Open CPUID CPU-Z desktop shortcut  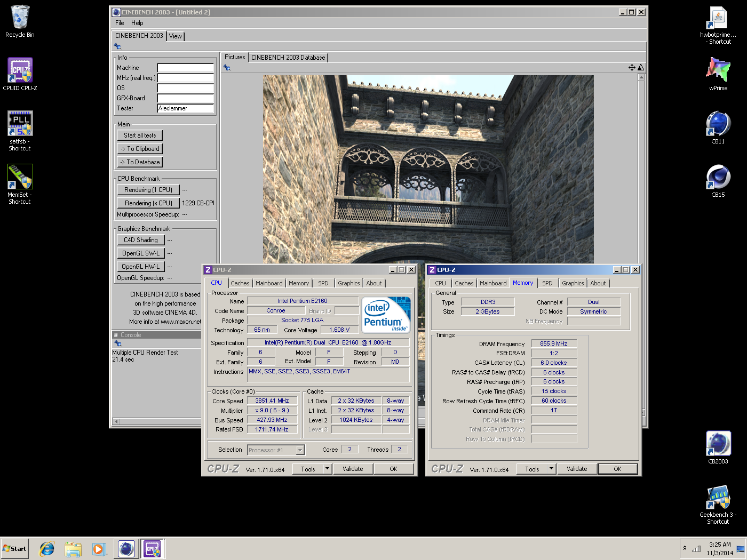[x=20, y=74]
